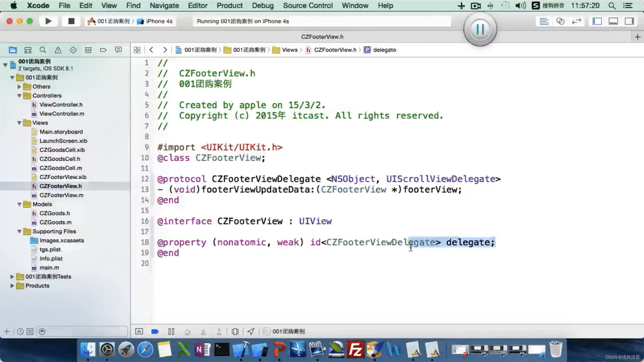
Task: Select the project navigator icon
Action: coord(12,50)
